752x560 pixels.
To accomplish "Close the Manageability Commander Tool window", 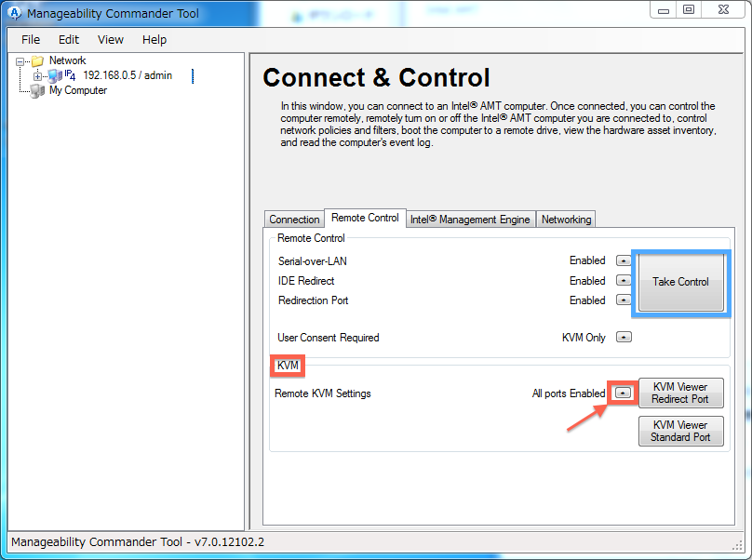I will tap(723, 10).
